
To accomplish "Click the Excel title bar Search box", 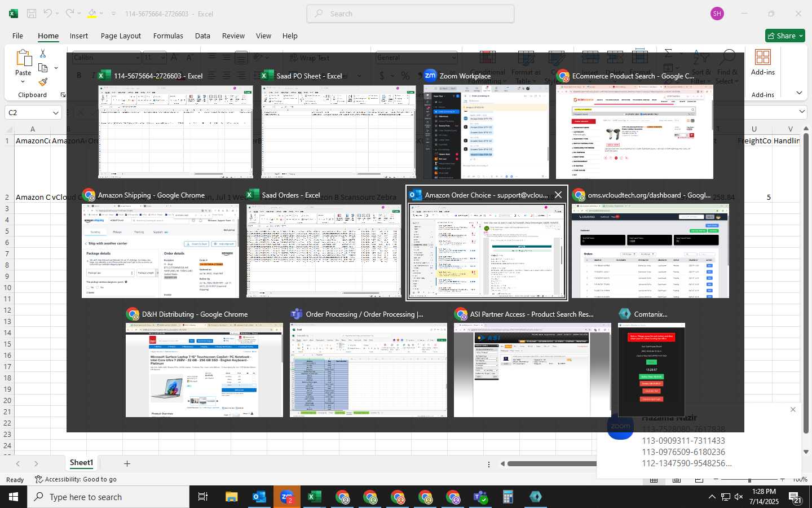I will [x=411, y=14].
